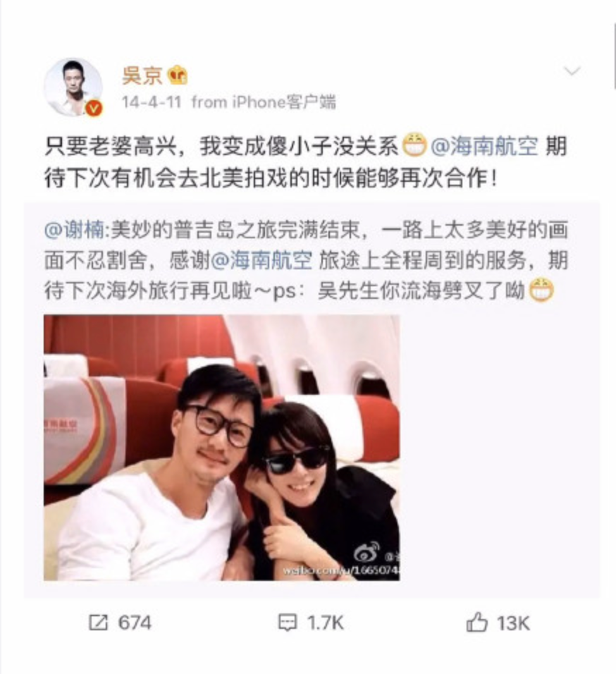Open the 1.7K comments count
This screenshot has width=616, height=674.
[x=325, y=623]
